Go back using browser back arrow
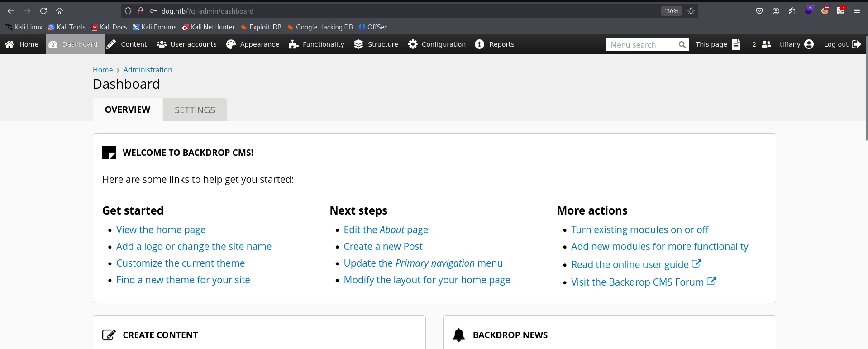 [x=11, y=11]
